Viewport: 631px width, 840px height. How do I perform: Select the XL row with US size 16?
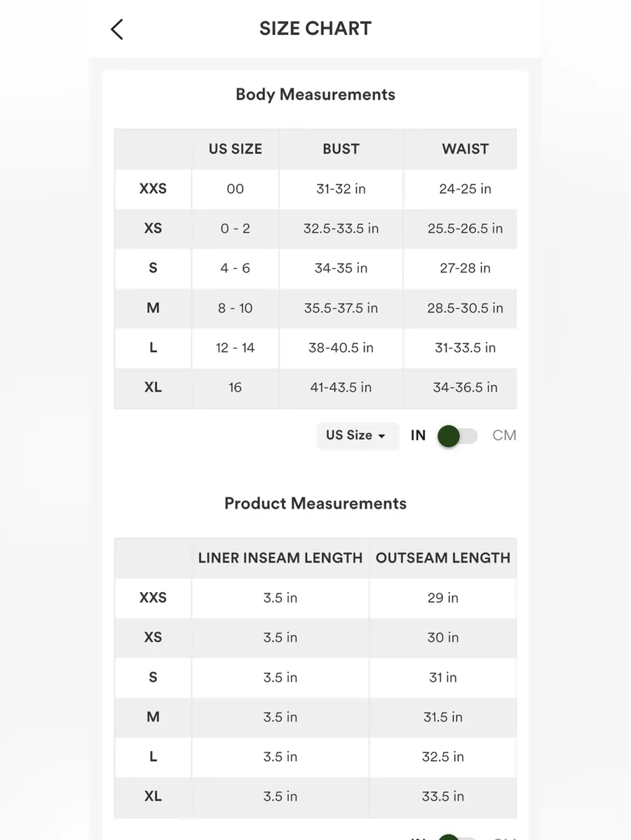click(315, 387)
